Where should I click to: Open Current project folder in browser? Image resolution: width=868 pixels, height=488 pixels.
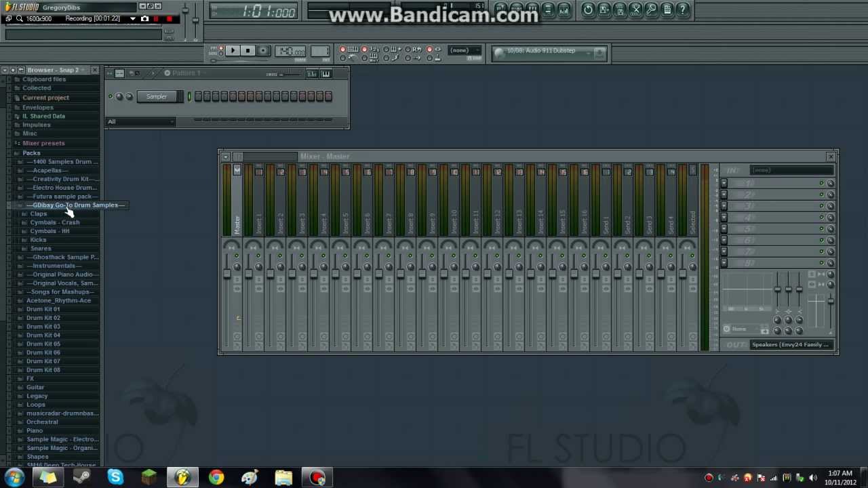click(x=45, y=98)
